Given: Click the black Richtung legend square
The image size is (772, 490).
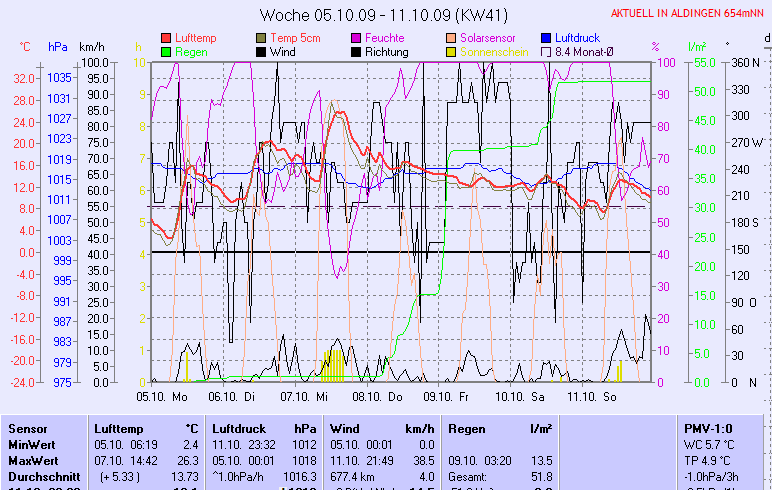Looking at the screenshot, I should pos(355,51).
